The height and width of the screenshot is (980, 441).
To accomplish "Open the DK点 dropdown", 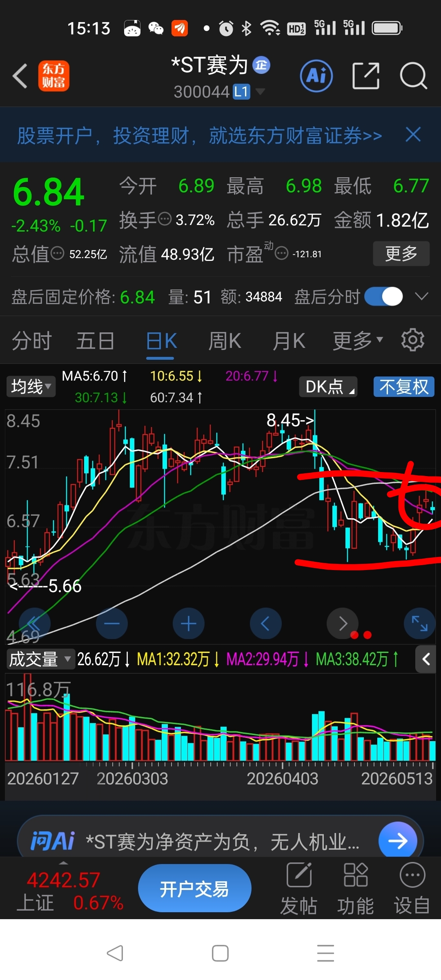I will (328, 386).
